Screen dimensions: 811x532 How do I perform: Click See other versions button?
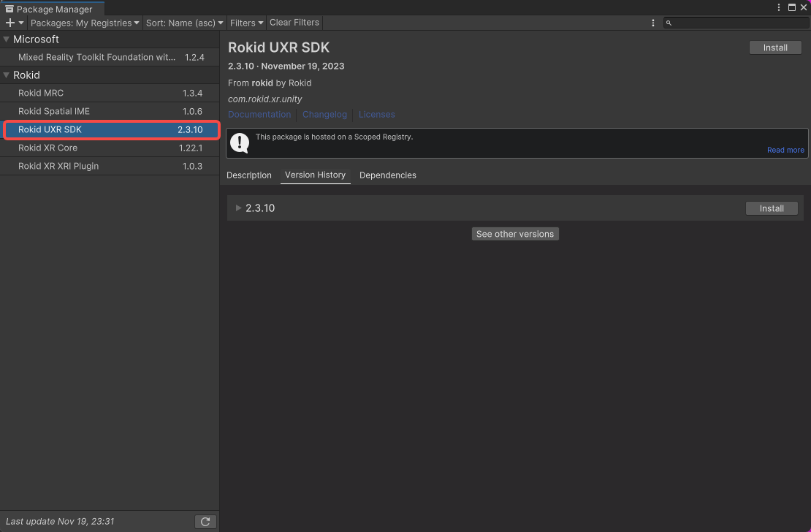click(514, 234)
